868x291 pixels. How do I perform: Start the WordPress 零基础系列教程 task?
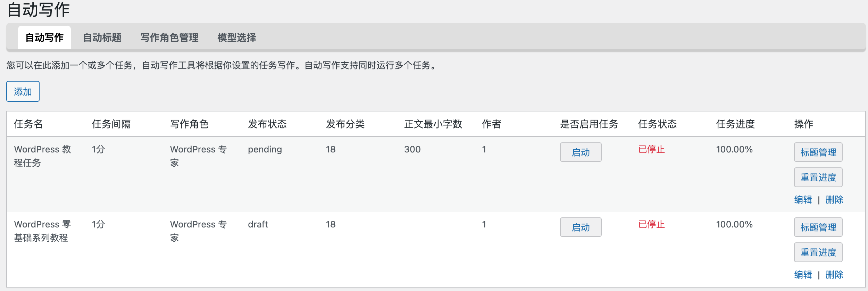coord(581,227)
